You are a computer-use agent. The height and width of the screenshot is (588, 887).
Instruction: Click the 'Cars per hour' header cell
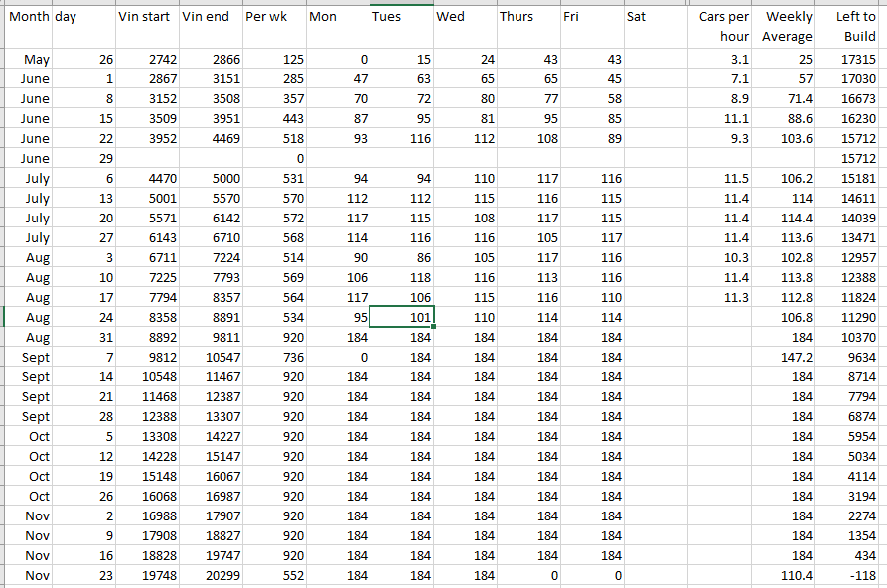pyautogui.click(x=720, y=27)
